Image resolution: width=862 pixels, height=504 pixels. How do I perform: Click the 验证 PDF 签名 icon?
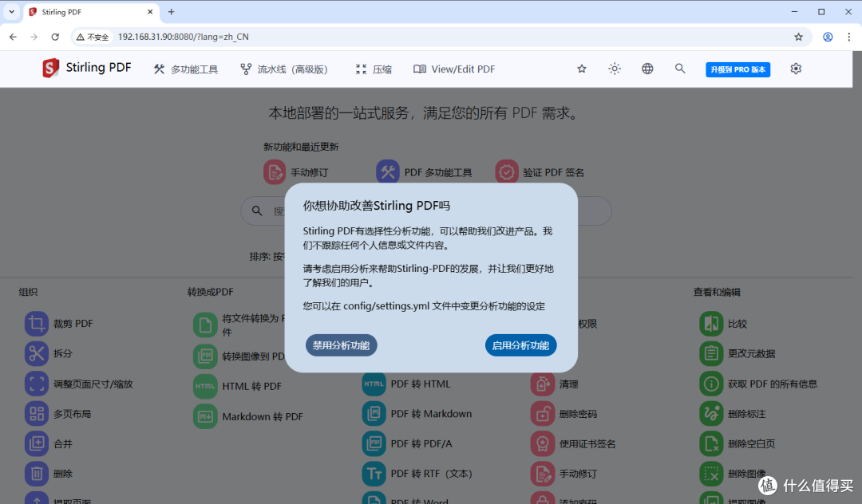click(506, 171)
